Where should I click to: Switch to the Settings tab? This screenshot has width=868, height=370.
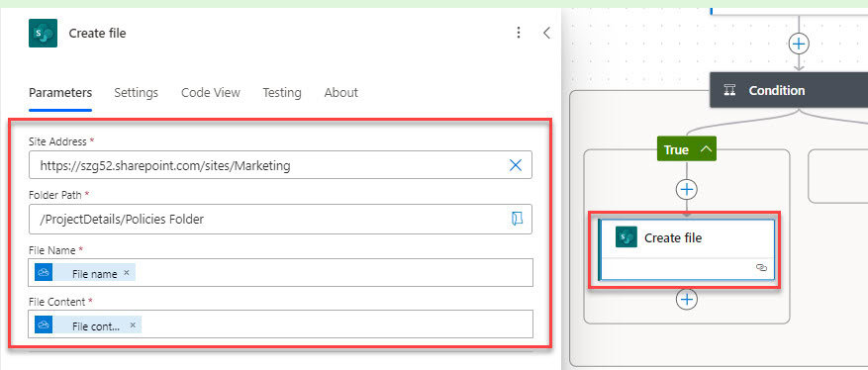(x=137, y=92)
